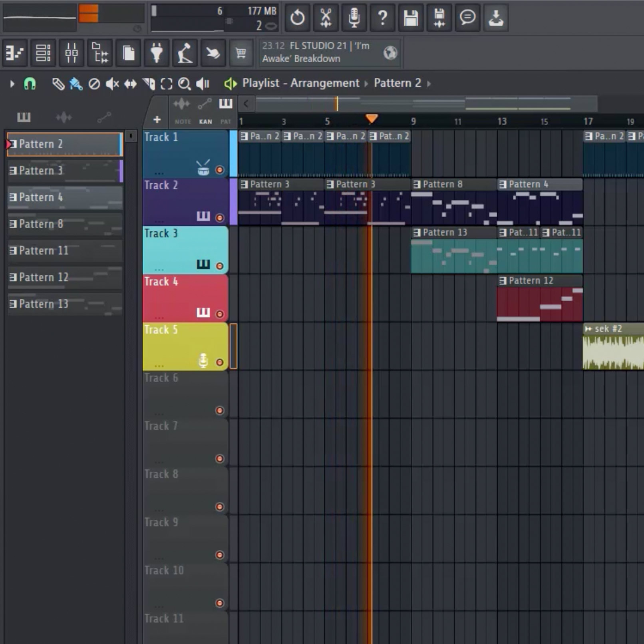644x644 pixels.
Task: Open the Playlist view button
Action: [x=14, y=53]
